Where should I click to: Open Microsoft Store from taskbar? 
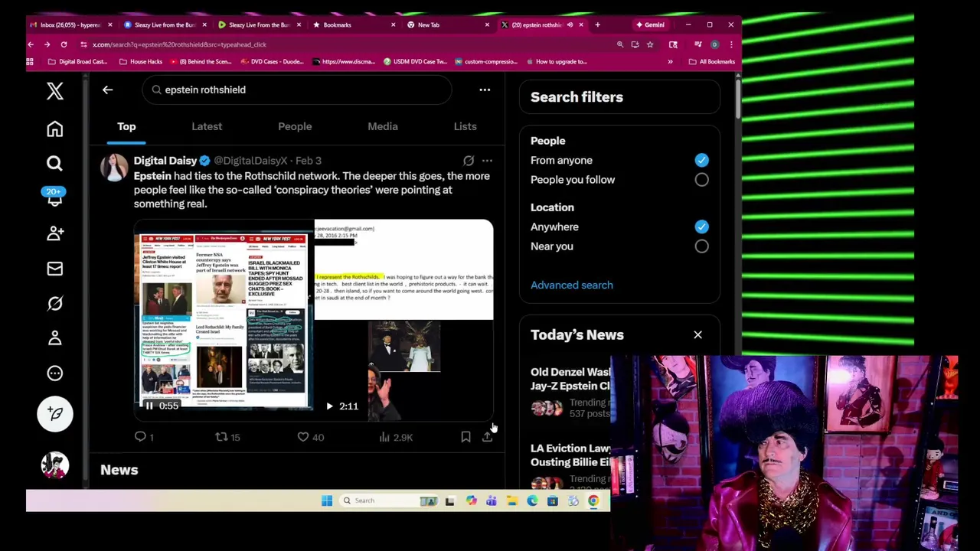(552, 500)
